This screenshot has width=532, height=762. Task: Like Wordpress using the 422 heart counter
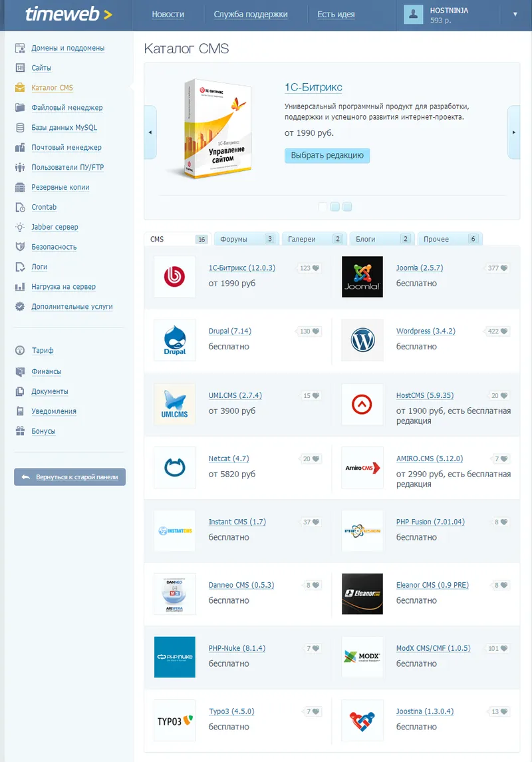[x=497, y=331]
